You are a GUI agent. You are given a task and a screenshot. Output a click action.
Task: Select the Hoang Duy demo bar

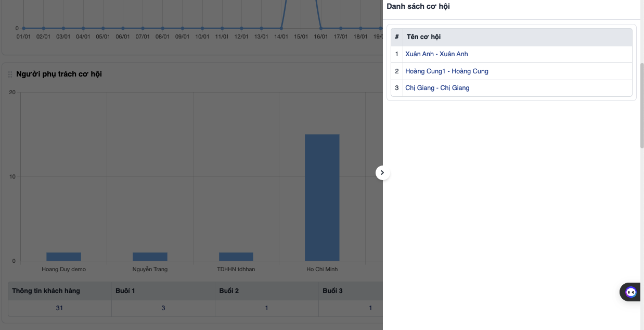click(63, 257)
